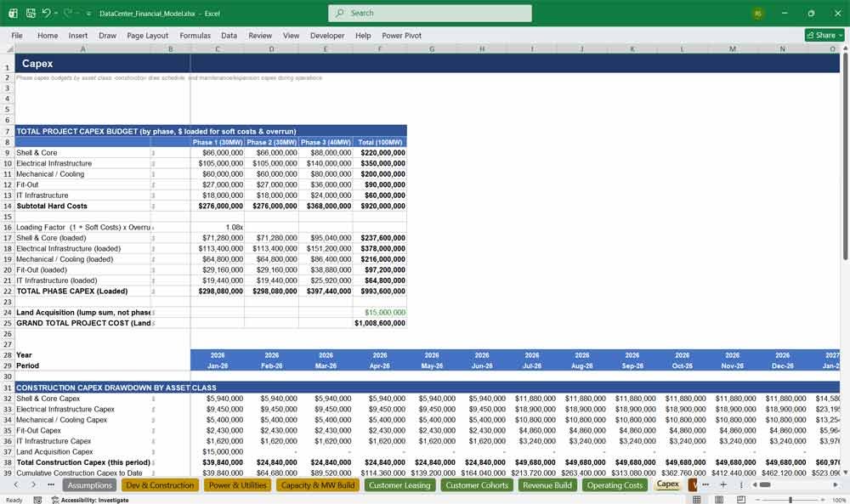Image resolution: width=850 pixels, height=504 pixels.
Task: Select the 1.08x loading factor cell
Action: [x=218, y=227]
